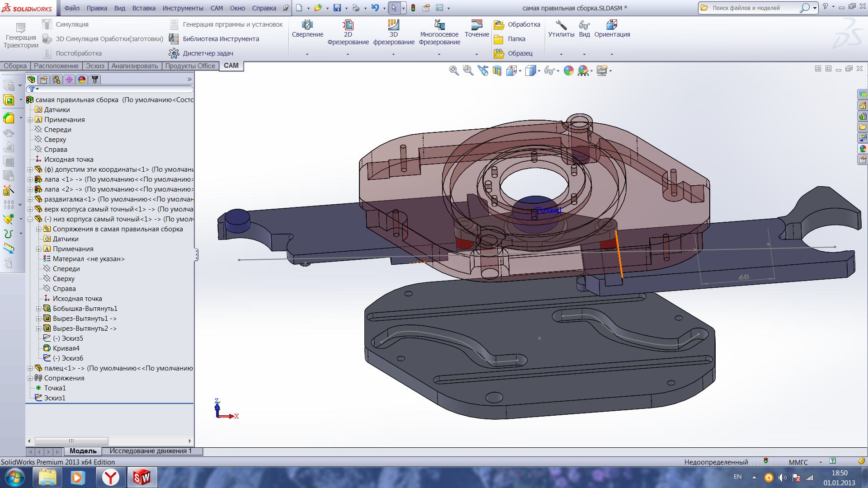
Task: Toggle the select arrow cursor tool
Action: [x=394, y=8]
